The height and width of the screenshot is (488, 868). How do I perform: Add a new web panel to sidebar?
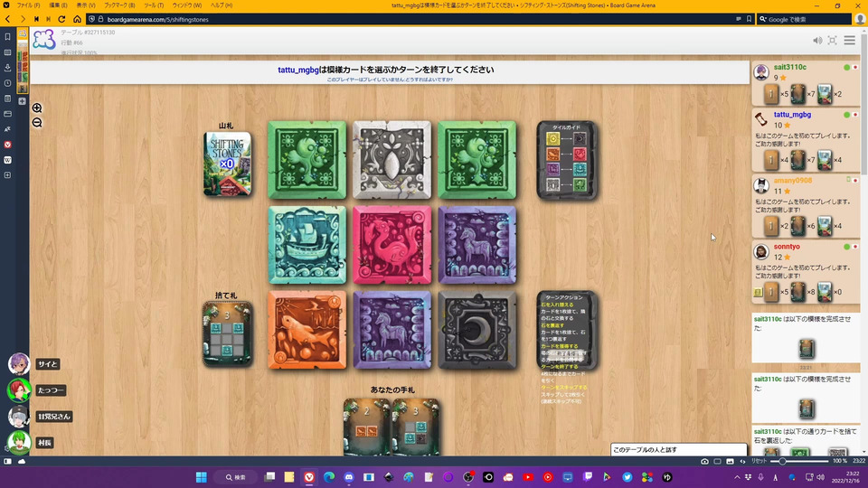point(7,174)
